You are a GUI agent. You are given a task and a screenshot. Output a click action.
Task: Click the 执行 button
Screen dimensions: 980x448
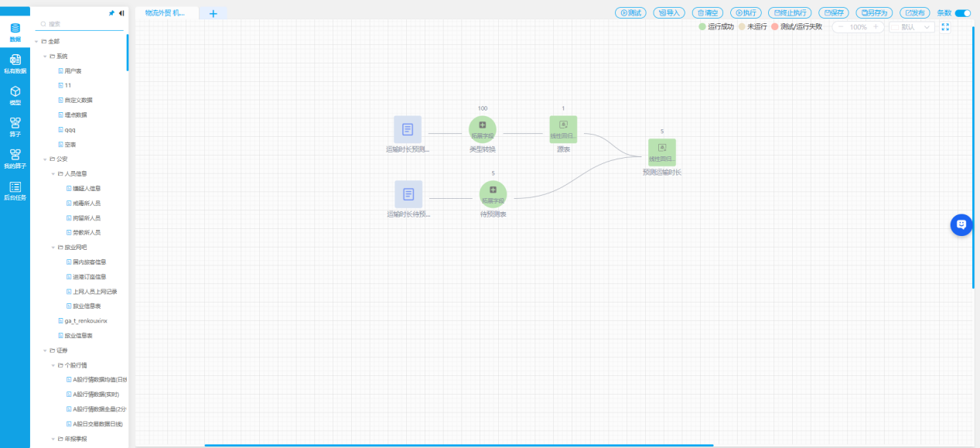point(746,13)
